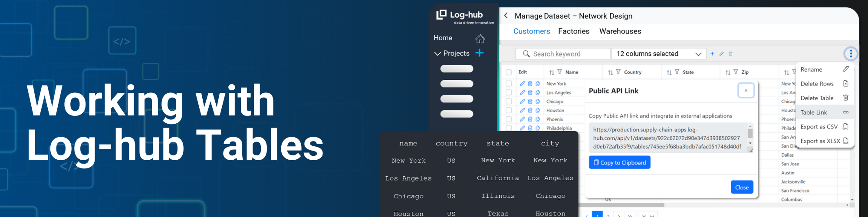Edit the New York row with pencil icon
Viewport: 868px width, 217px height.
tap(522, 83)
